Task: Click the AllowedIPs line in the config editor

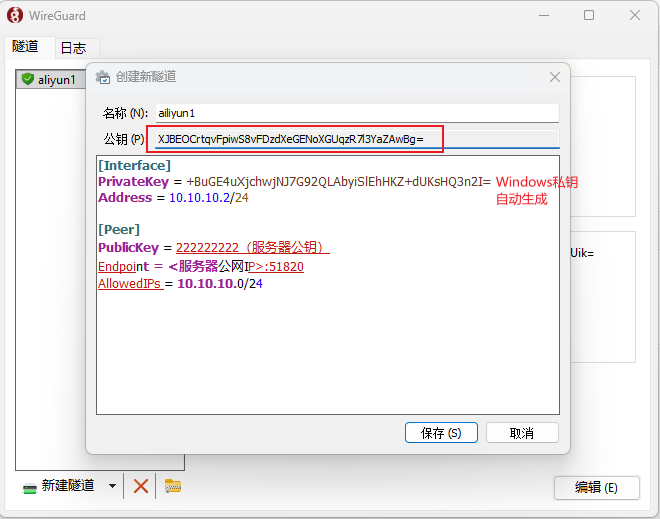Action: pos(180,284)
